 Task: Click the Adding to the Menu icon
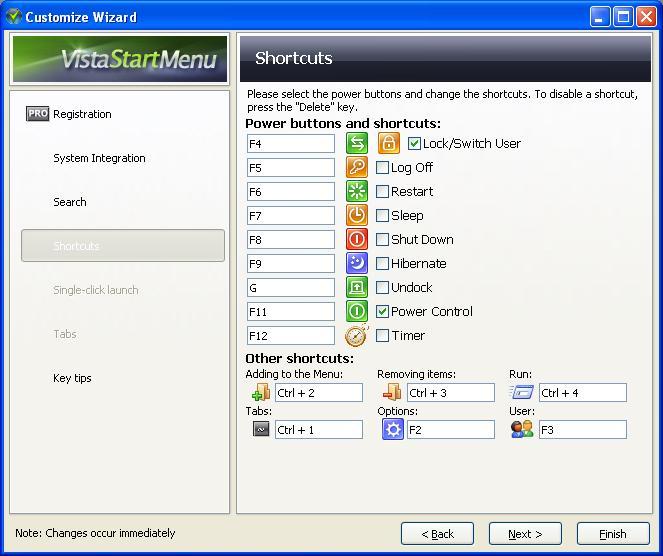(x=261, y=392)
